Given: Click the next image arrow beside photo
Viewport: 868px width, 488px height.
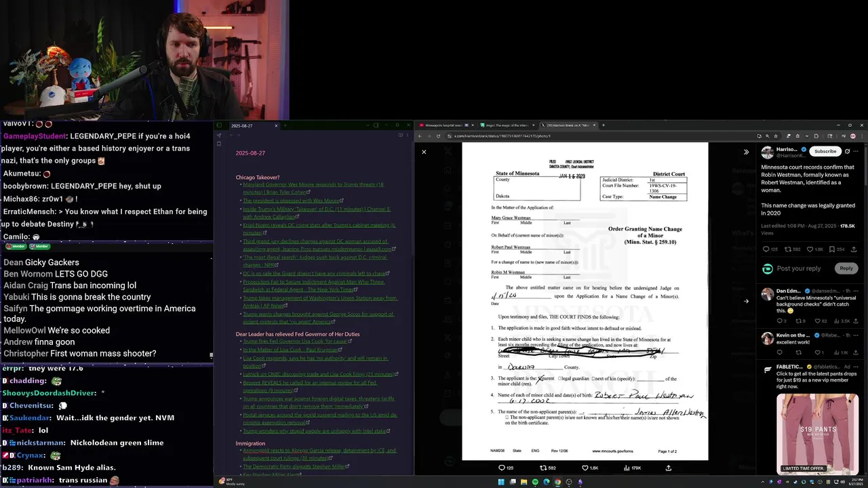Looking at the screenshot, I should click(x=746, y=302).
